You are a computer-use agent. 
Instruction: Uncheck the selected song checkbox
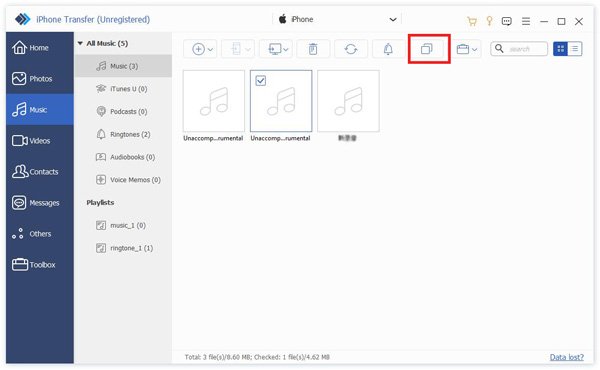[x=261, y=81]
